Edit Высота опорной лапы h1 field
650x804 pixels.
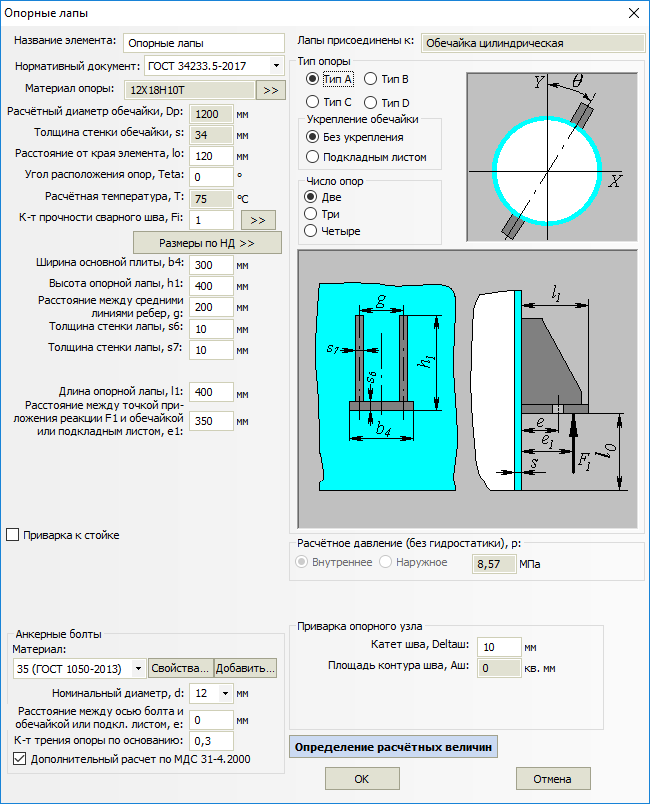211,286
